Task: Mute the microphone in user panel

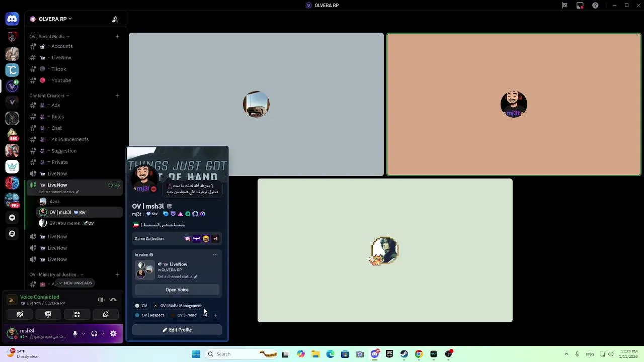Action: pos(75,333)
